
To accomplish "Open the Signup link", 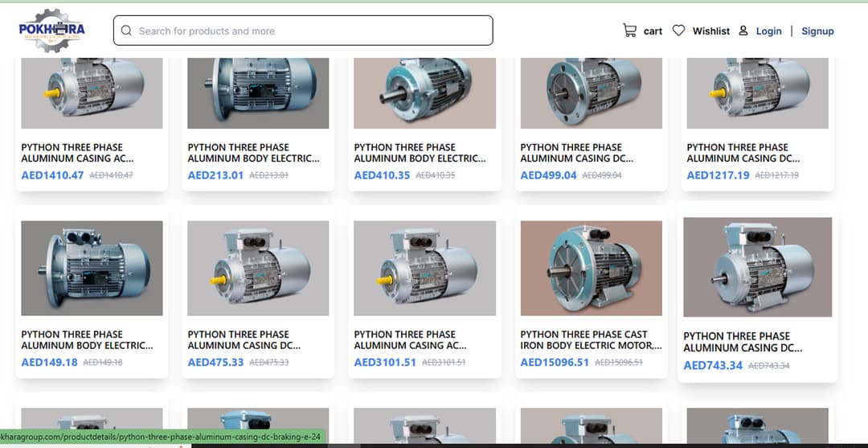I will coord(817,31).
